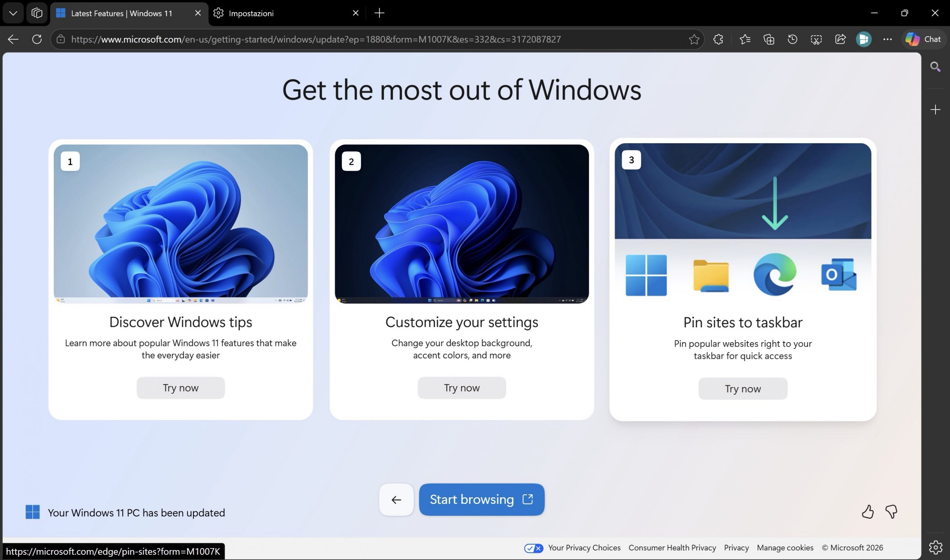Image resolution: width=950 pixels, height=560 pixels.
Task: Open Copilot Chat
Action: 924,39
